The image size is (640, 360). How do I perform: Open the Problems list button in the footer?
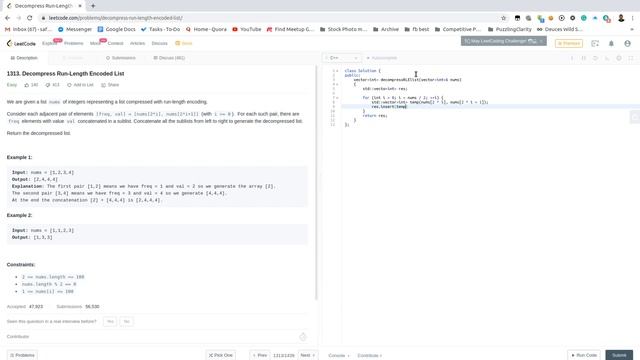coord(22,355)
